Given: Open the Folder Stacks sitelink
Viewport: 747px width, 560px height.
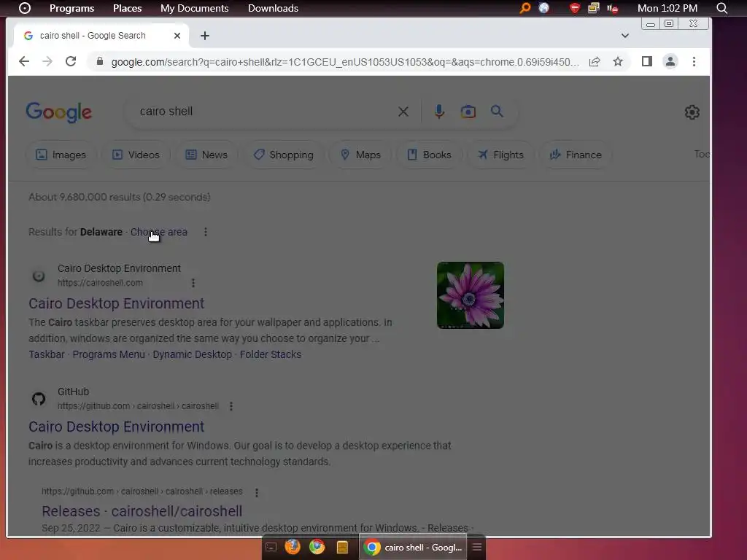Looking at the screenshot, I should pos(270,354).
